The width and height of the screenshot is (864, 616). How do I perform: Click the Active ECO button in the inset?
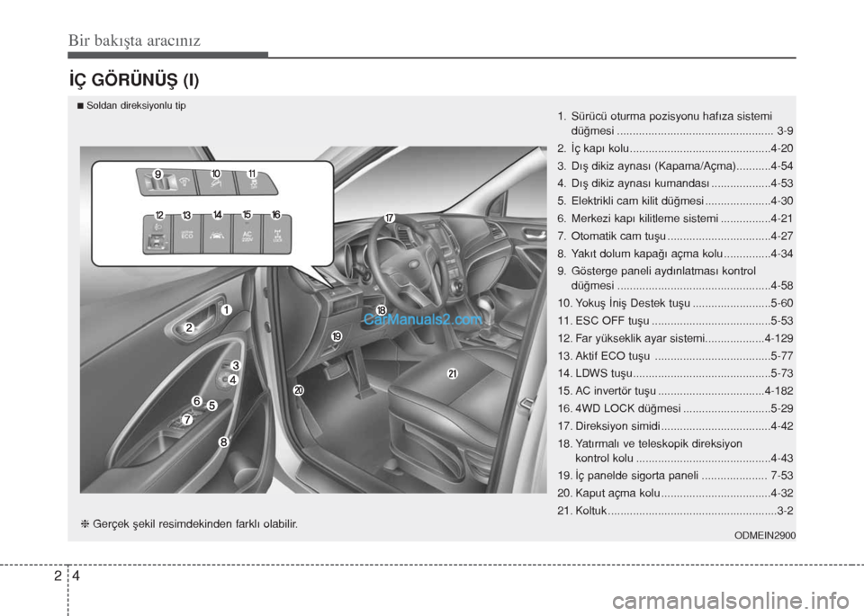(x=187, y=235)
